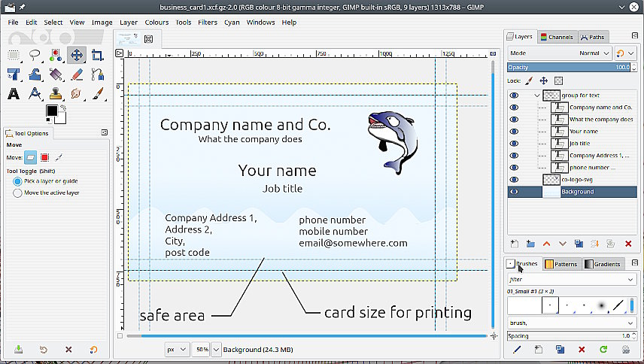Click the foreground colour swatch
The width and height of the screenshot is (644, 364).
pos(52,111)
